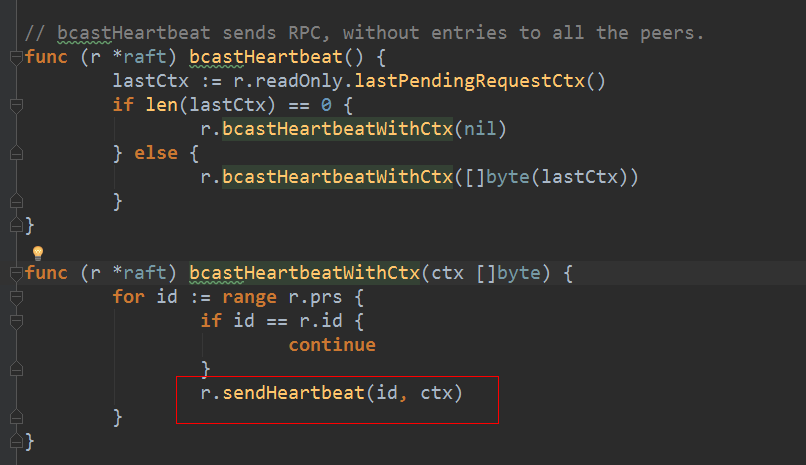The image size is (806, 465).
Task: Collapse the else block fold marker
Action: point(16,153)
